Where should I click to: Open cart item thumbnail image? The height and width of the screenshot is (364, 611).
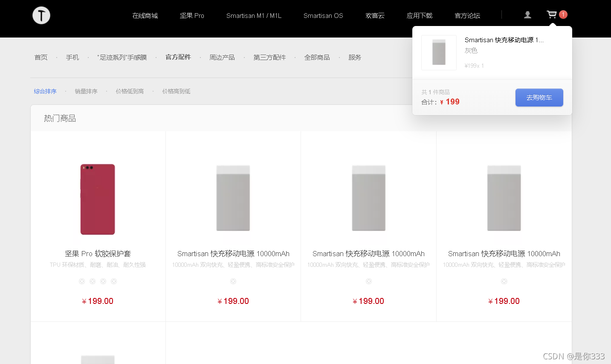coord(439,52)
